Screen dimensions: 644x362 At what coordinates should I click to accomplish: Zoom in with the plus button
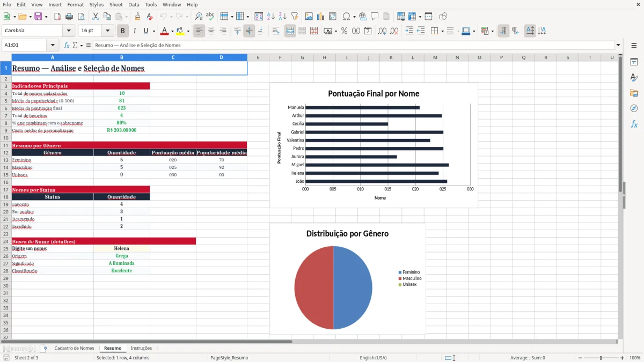pos(622,358)
